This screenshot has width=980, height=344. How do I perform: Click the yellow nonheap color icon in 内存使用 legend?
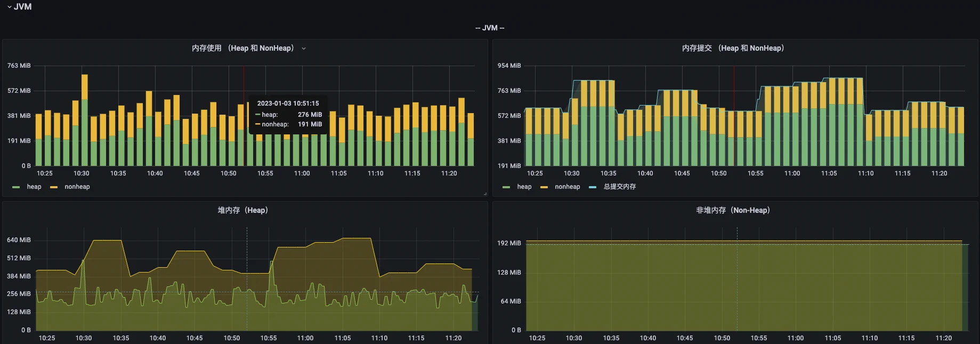54,187
